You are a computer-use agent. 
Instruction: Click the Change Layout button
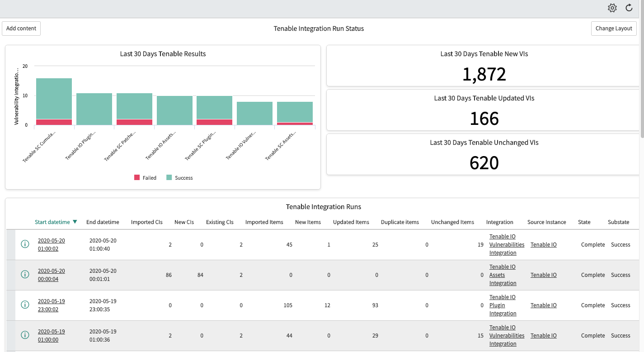point(614,28)
